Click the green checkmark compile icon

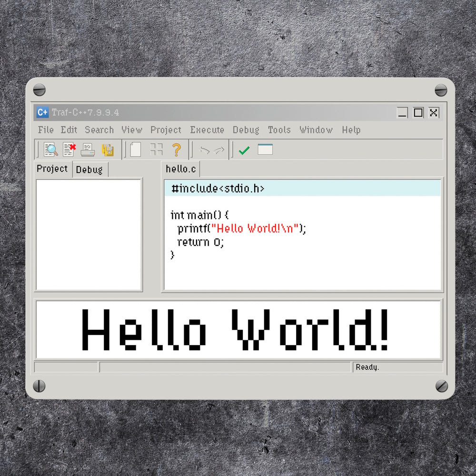(244, 150)
